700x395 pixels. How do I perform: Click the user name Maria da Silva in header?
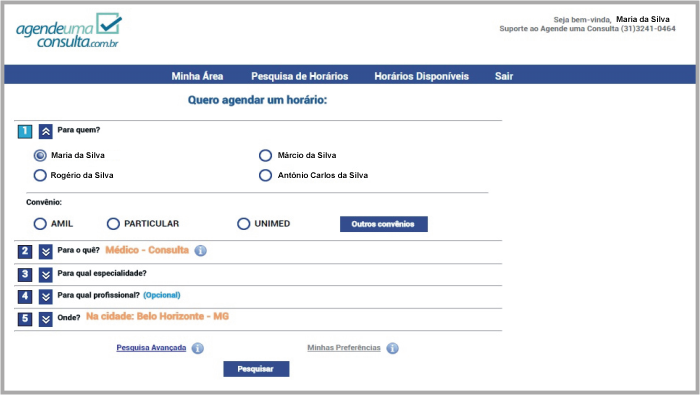click(x=642, y=19)
